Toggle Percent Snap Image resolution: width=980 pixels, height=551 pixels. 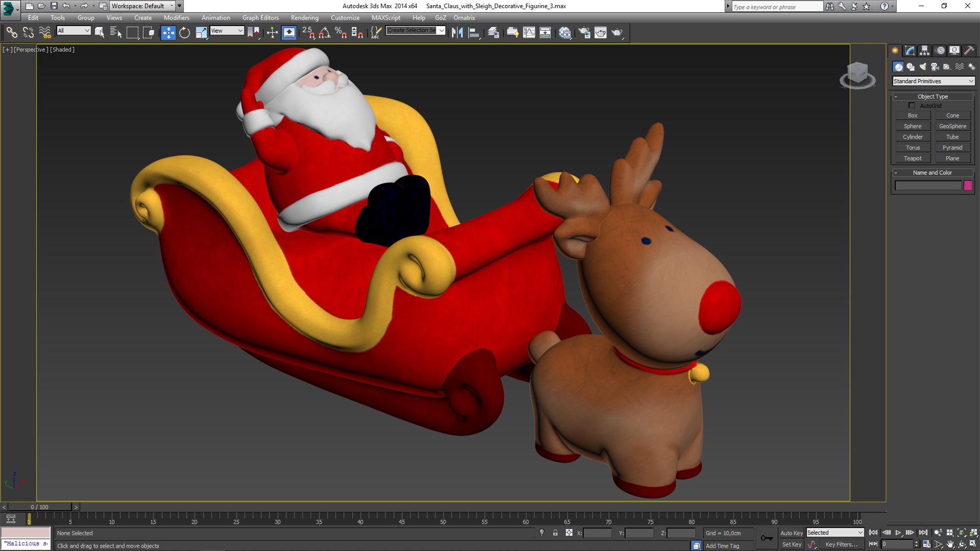(340, 33)
